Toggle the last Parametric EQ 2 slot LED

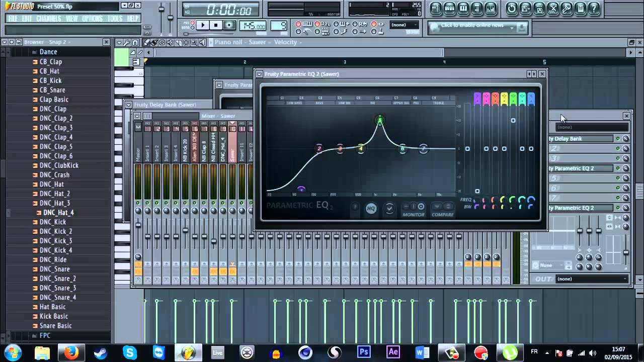(618, 208)
